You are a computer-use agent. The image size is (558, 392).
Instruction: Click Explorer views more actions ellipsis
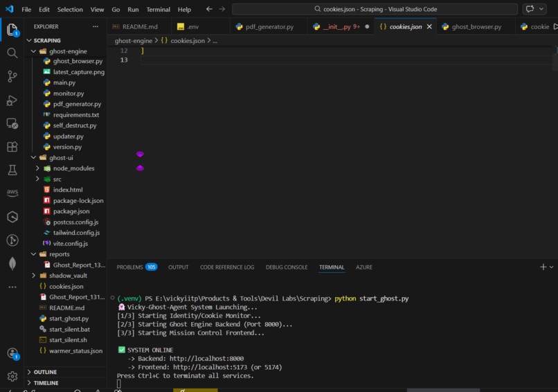click(96, 26)
